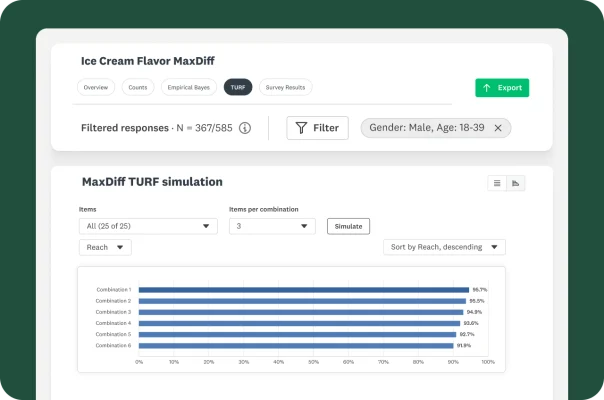Screen dimensions: 604x400
Task: Click the Combination 6 bar
Action: tap(295, 345)
